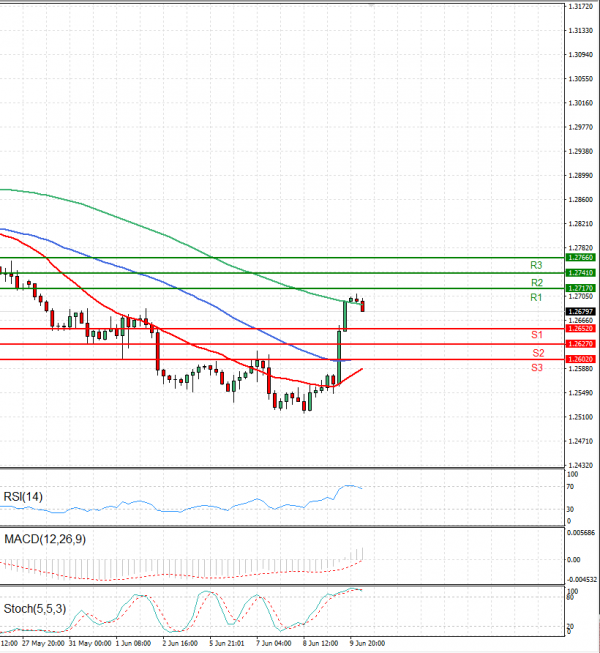This screenshot has width=600, height=653.
Task: Click the red 1.26020 price tag
Action: [x=580, y=359]
